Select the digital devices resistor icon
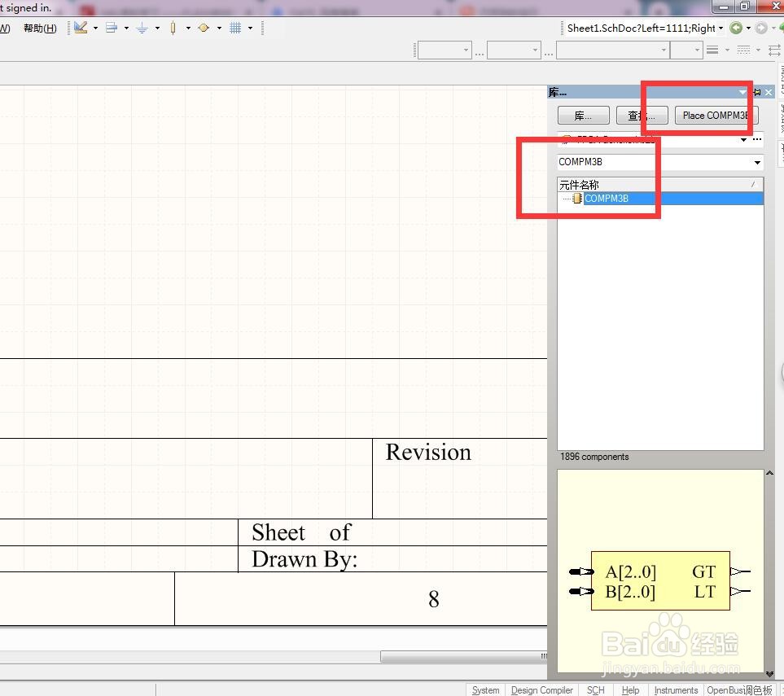The width and height of the screenshot is (784, 696). coord(173,28)
